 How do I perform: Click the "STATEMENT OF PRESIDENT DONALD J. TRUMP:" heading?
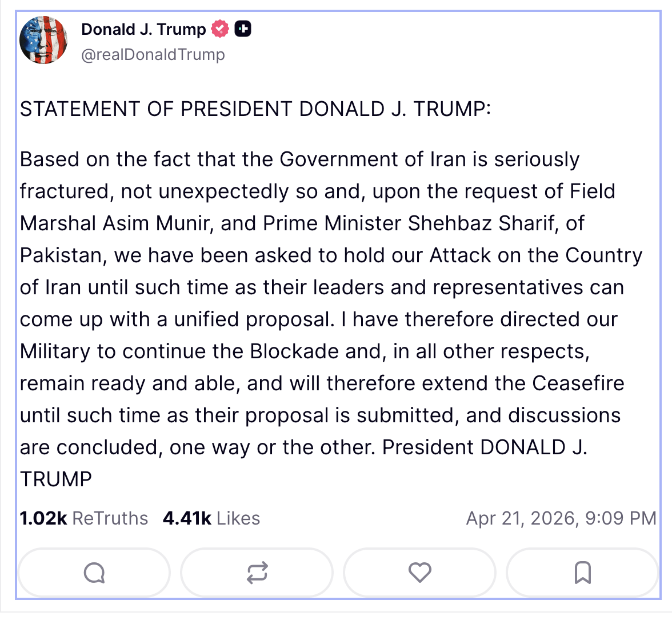click(x=255, y=109)
